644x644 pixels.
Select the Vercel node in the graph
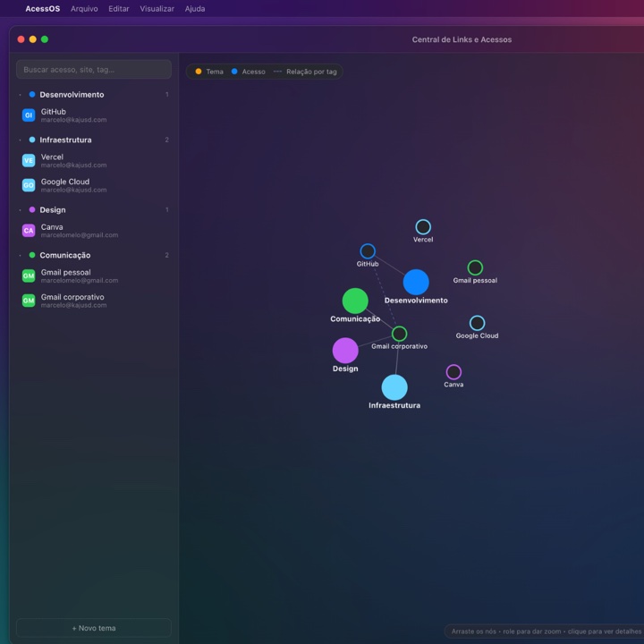point(423,226)
